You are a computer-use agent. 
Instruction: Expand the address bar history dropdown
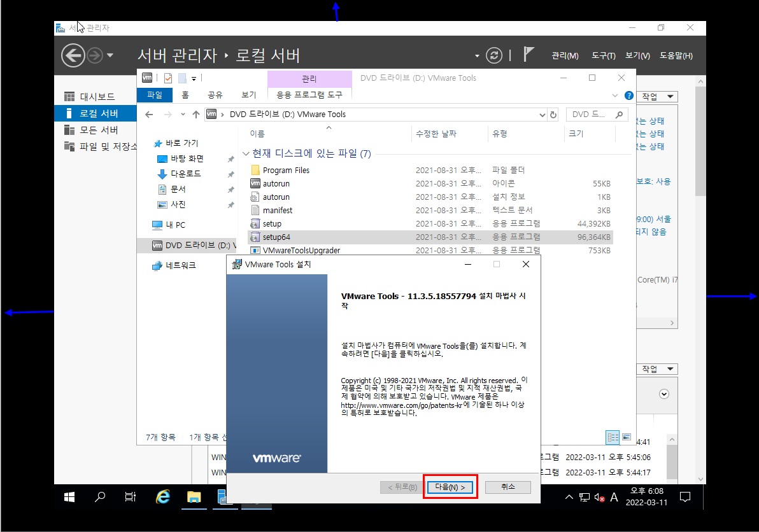(542, 115)
